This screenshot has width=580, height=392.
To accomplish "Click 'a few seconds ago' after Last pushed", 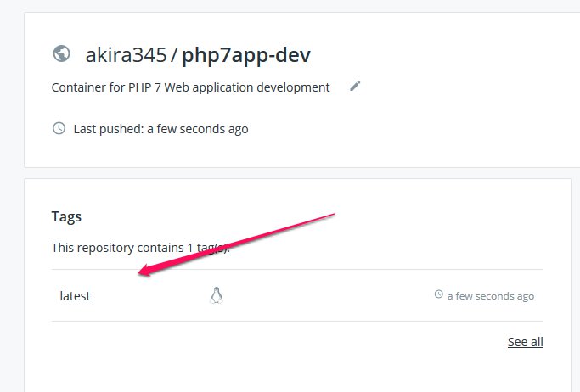I will coord(198,129).
